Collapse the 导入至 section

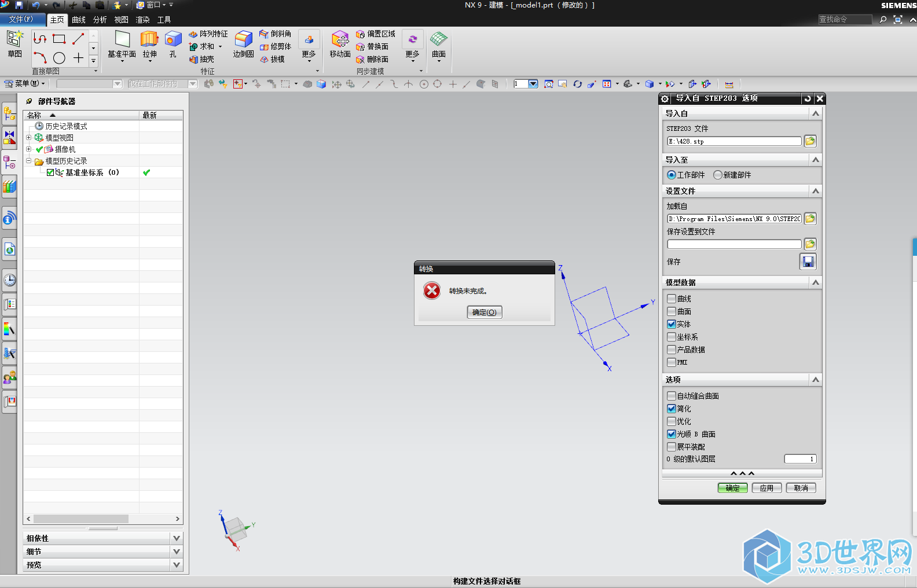point(816,160)
